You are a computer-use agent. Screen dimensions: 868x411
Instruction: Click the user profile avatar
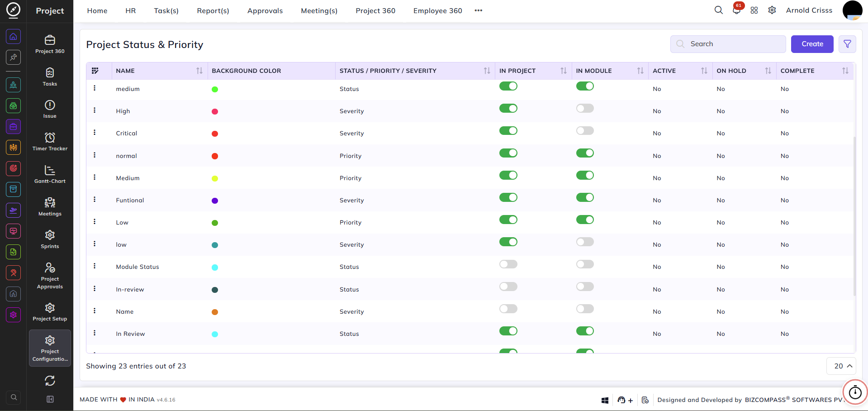point(853,10)
